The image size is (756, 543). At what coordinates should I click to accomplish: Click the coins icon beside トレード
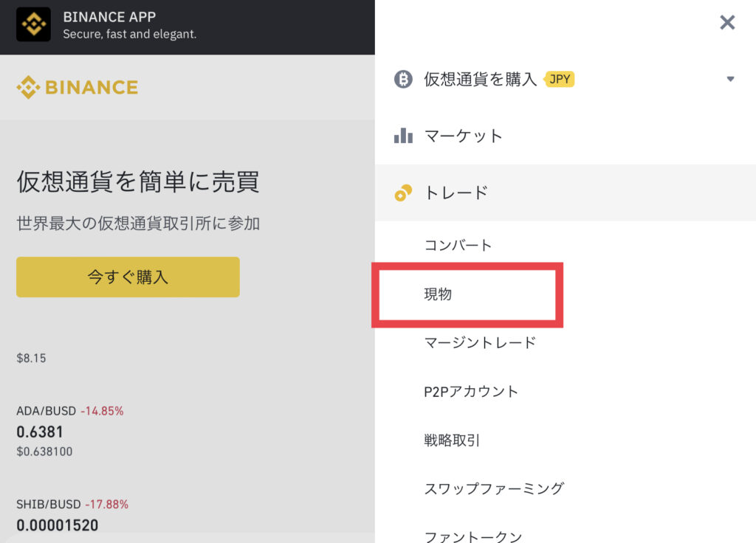pos(403,193)
